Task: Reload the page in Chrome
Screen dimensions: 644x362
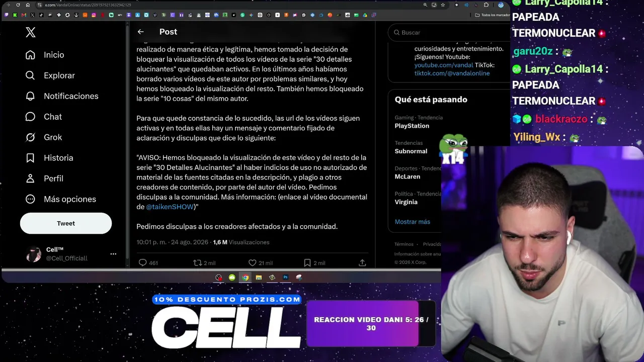Action: pos(18,5)
